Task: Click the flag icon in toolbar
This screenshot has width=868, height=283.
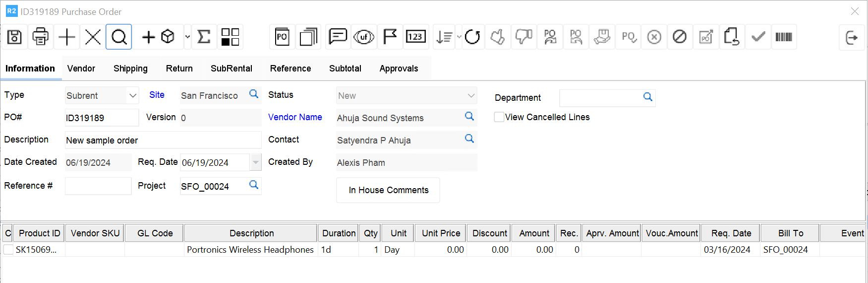Action: (390, 37)
